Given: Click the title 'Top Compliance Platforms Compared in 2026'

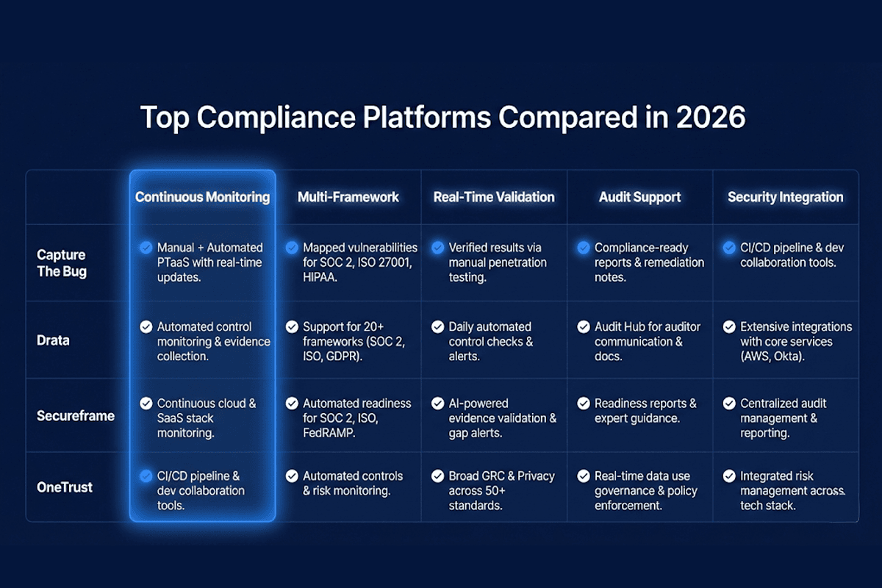Looking at the screenshot, I should (x=442, y=118).
